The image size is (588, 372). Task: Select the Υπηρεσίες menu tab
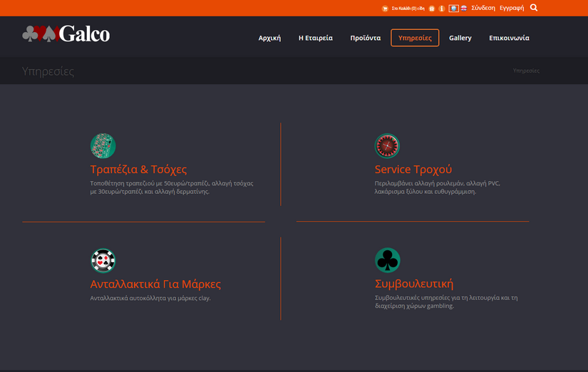[415, 38]
